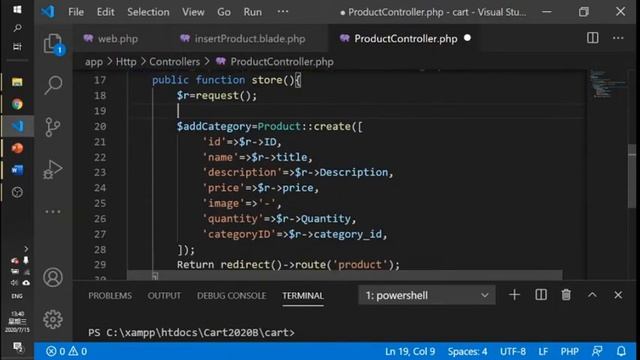The image size is (640, 360).
Task: Expand hidden system tray icons
Action: 26,249
